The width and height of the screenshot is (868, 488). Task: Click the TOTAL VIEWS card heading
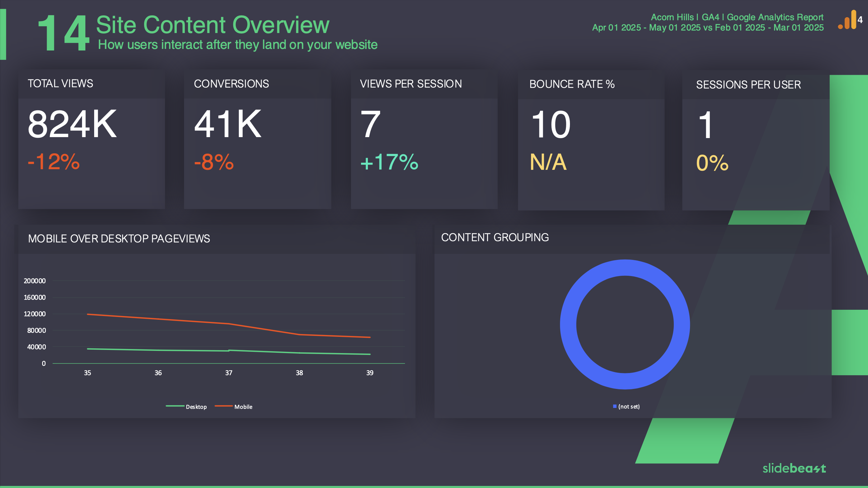(60, 84)
